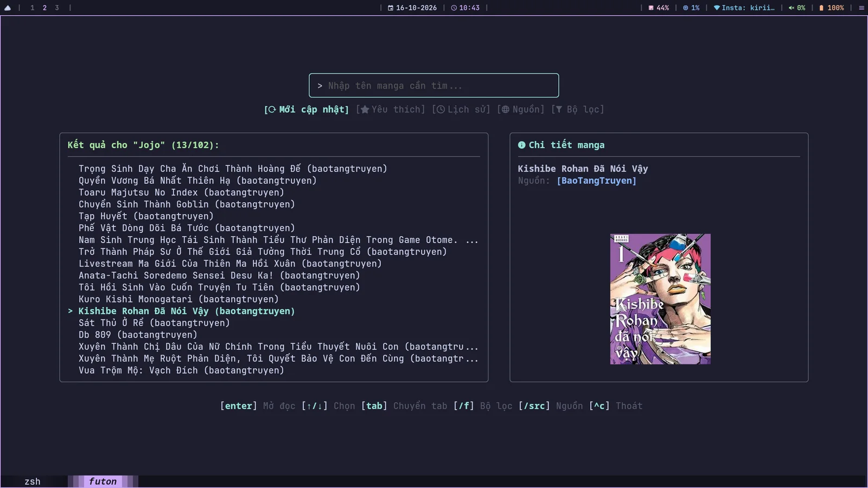Select the Lịch sử tab
868x488 pixels.
[x=461, y=110]
